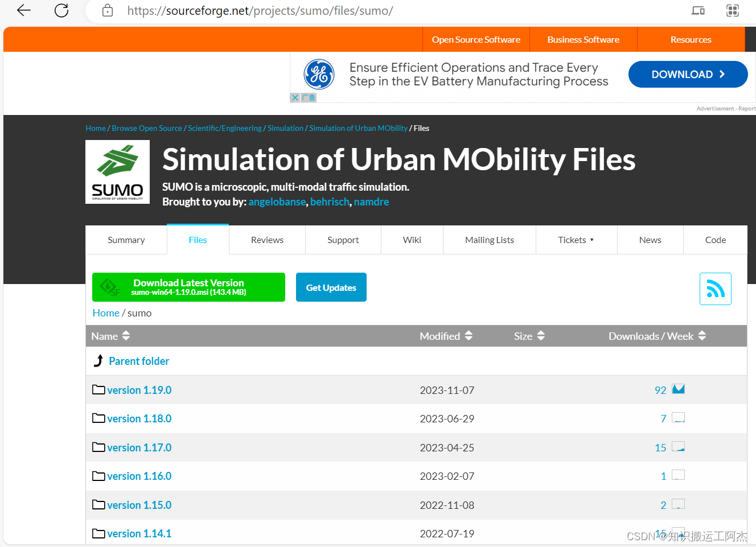View download stats chart for version 1.18.0
The height and width of the screenshot is (547, 756).
pyautogui.click(x=678, y=418)
